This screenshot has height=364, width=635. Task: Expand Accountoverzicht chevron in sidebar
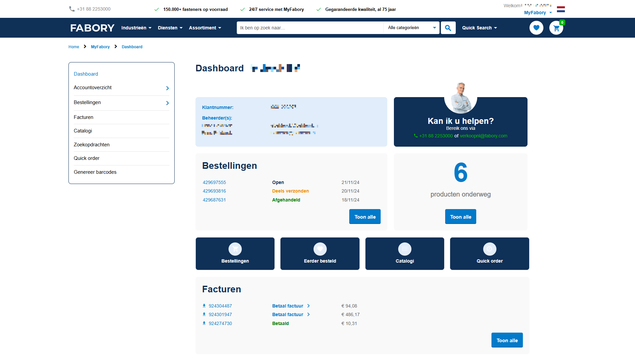tap(167, 88)
